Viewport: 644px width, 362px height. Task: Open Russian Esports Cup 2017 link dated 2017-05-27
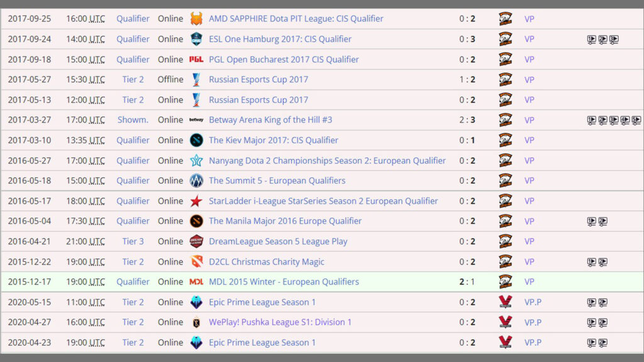click(x=258, y=80)
